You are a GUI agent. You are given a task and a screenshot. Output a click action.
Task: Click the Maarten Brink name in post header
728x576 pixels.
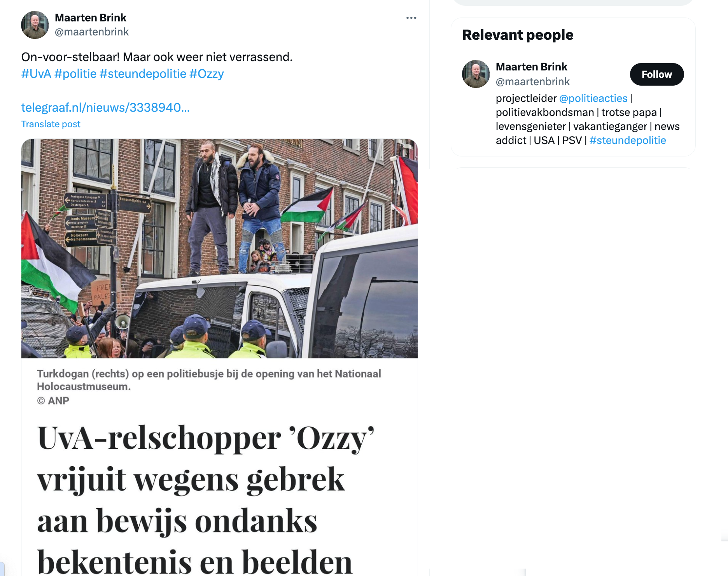click(91, 18)
